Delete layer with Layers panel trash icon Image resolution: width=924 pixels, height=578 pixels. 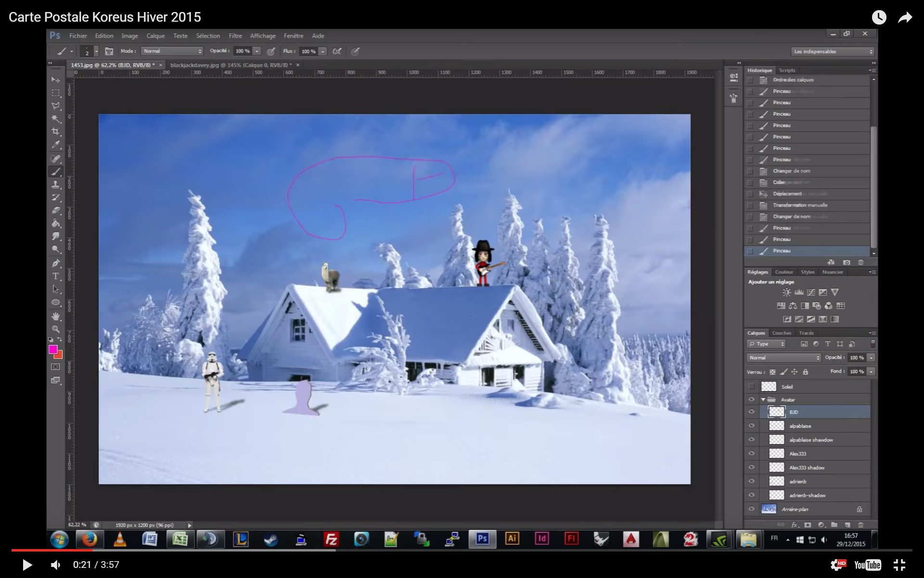[x=860, y=525]
